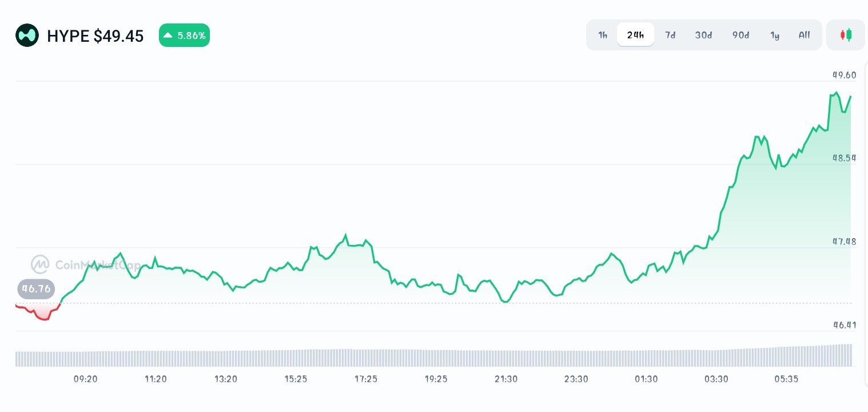
Task: Open the 7d chart view
Action: [670, 35]
